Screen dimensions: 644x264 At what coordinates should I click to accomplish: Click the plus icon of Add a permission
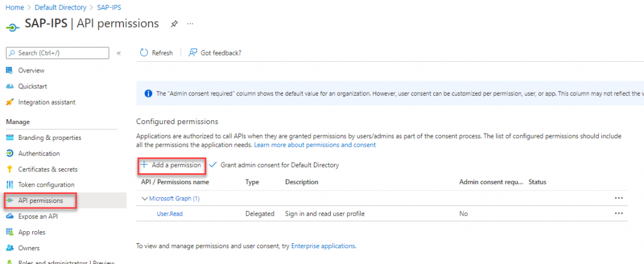[144, 164]
